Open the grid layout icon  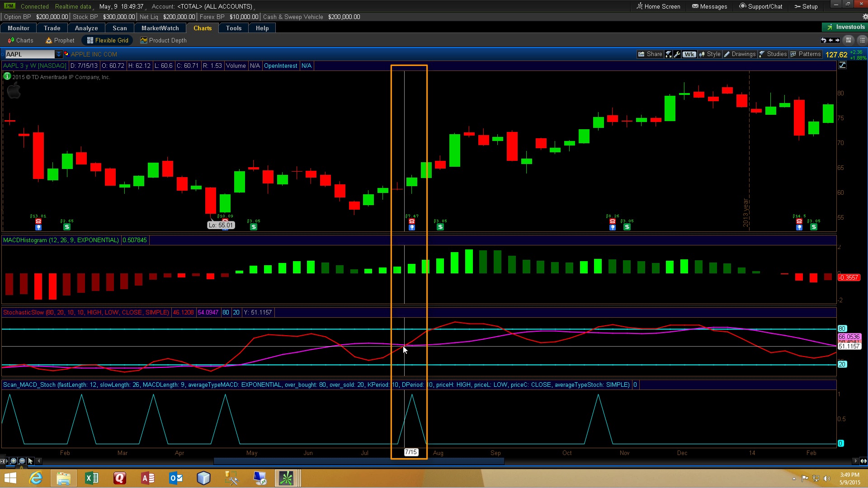849,40
